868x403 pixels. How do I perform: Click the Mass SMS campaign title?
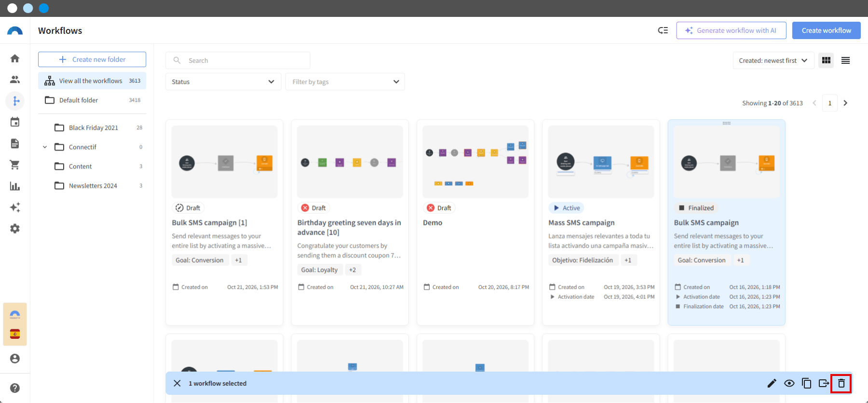click(x=582, y=222)
